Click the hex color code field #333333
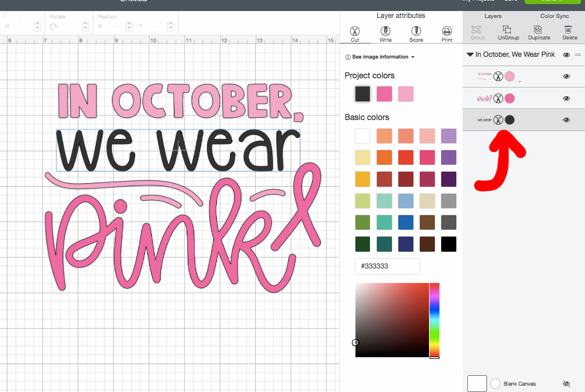Screen dimensions: 585x392 pos(387,266)
